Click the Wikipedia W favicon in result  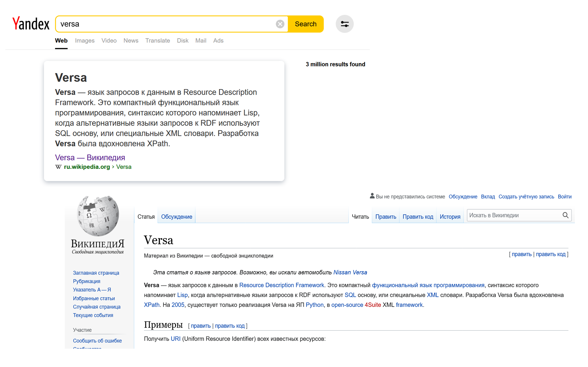pyautogui.click(x=58, y=167)
